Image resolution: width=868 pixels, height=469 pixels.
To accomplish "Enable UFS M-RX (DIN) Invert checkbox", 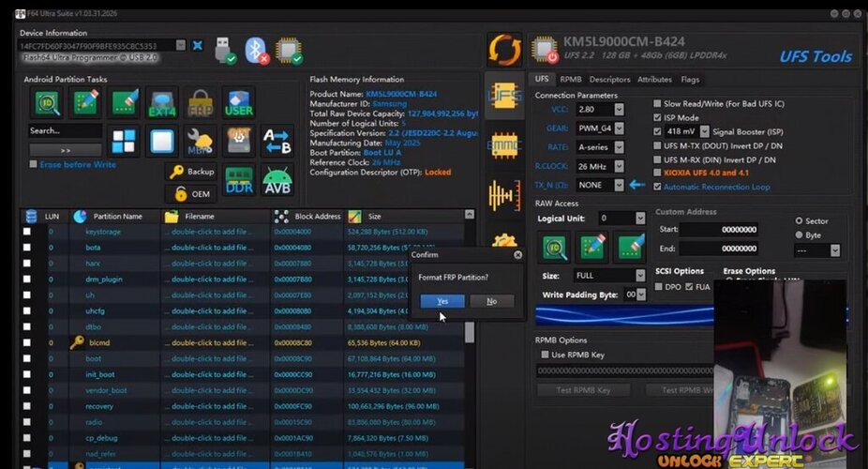I will click(657, 159).
